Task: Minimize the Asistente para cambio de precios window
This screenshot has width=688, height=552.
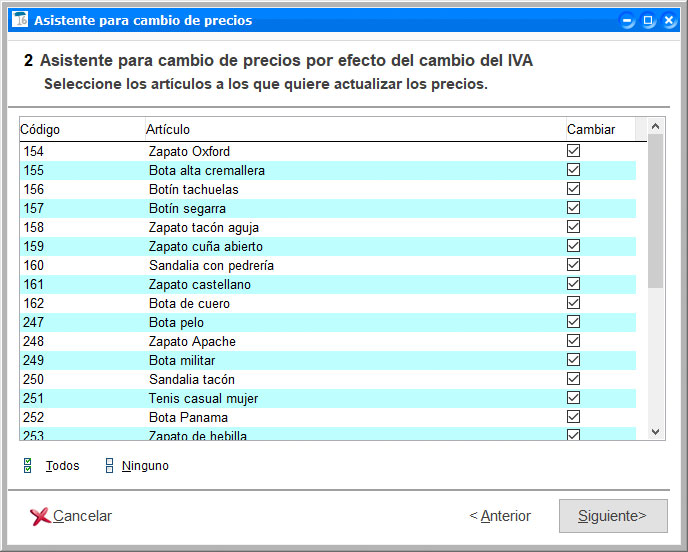Action: click(627, 21)
